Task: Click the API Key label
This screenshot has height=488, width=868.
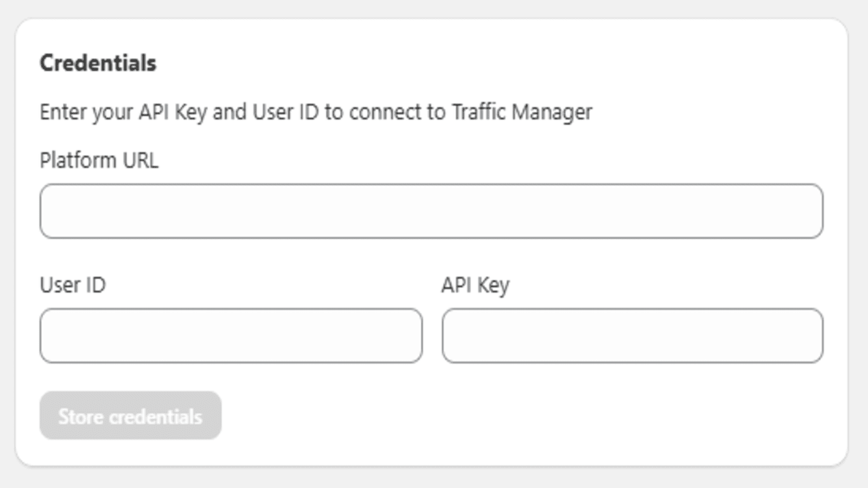Action: [x=476, y=285]
